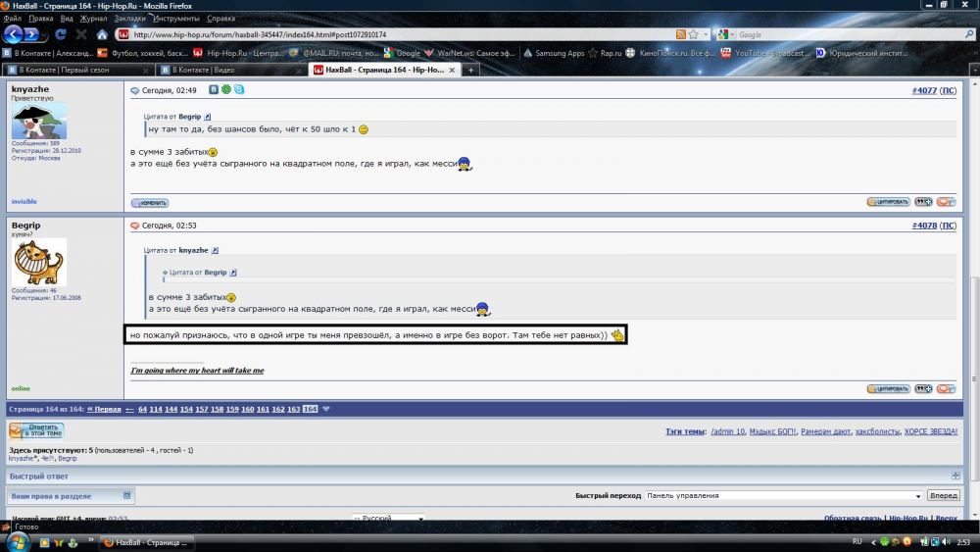Click RU language indicator in tray
The image size is (980, 552).
pyautogui.click(x=857, y=541)
